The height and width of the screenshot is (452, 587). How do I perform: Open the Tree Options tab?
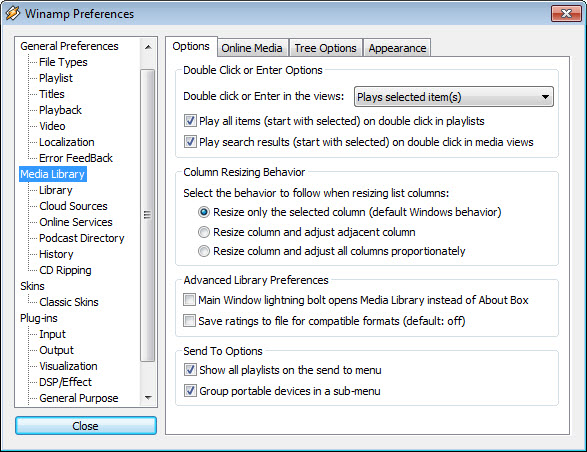coord(325,48)
